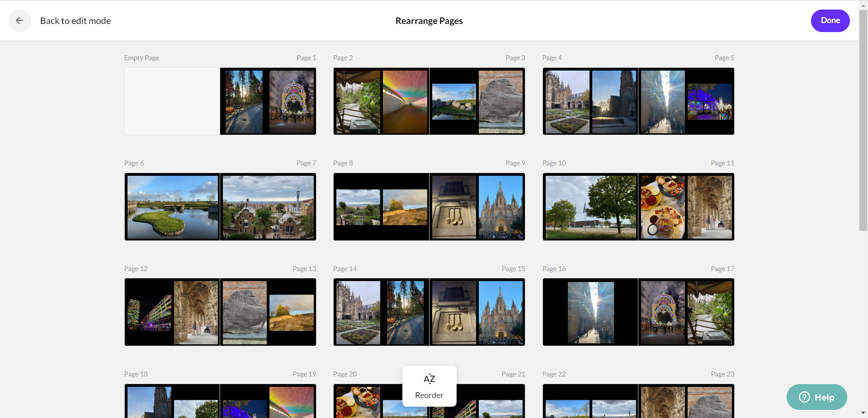
Task: Click Back to edit mode link
Action: click(75, 21)
